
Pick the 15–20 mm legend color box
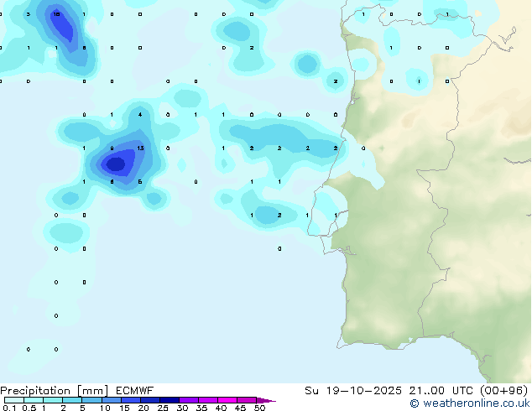click(x=130, y=400)
